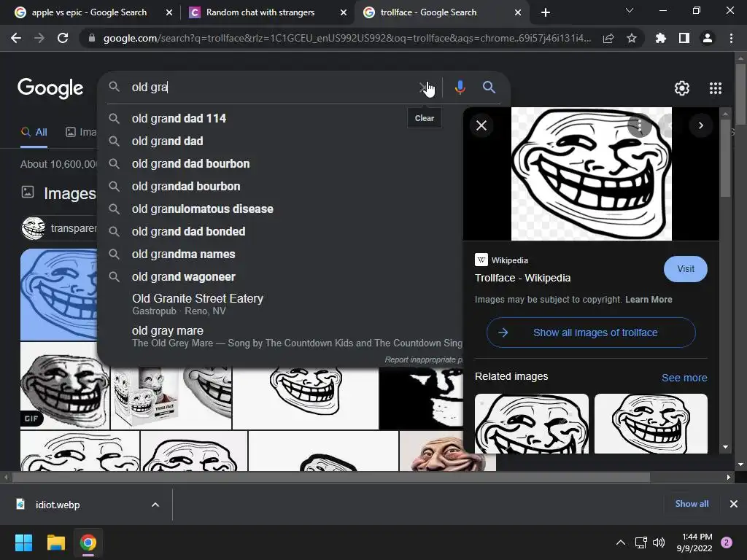The width and height of the screenshot is (747, 560).
Task: View site information lock icon
Action: pyautogui.click(x=91, y=38)
